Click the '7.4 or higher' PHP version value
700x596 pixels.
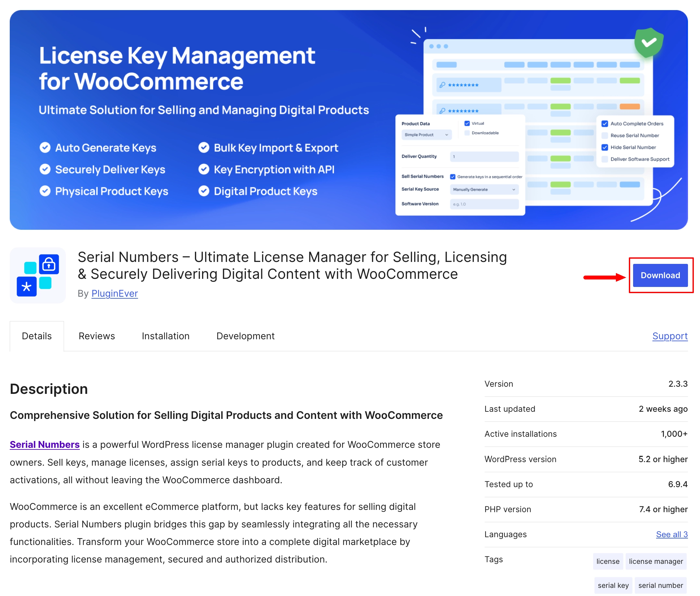663,509
